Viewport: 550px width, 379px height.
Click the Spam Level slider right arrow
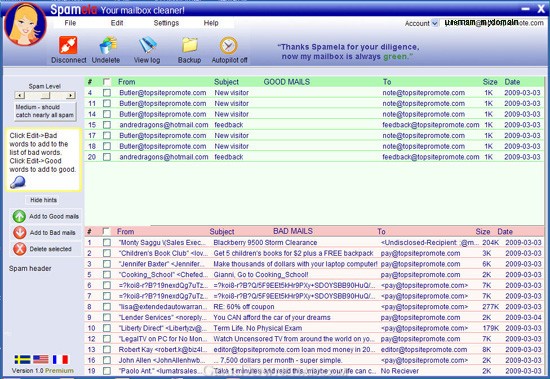point(71,95)
